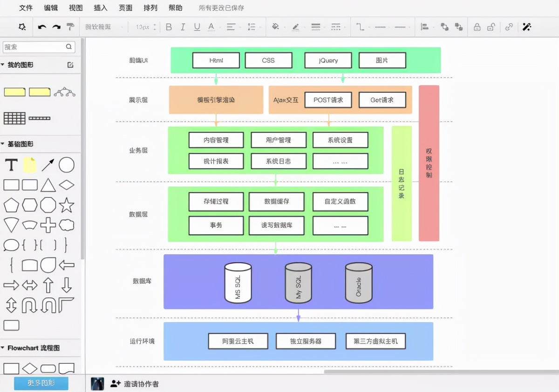This screenshot has height=392, width=559.
Task: Click the closed padlock lock icon
Action: point(477,27)
